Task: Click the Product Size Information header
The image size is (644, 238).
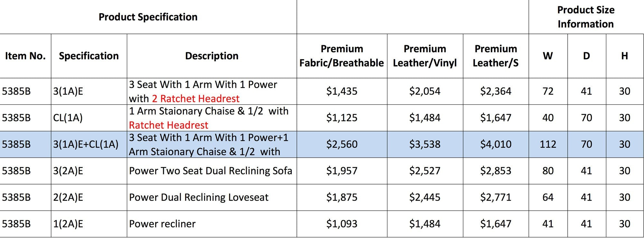Action: (586, 17)
